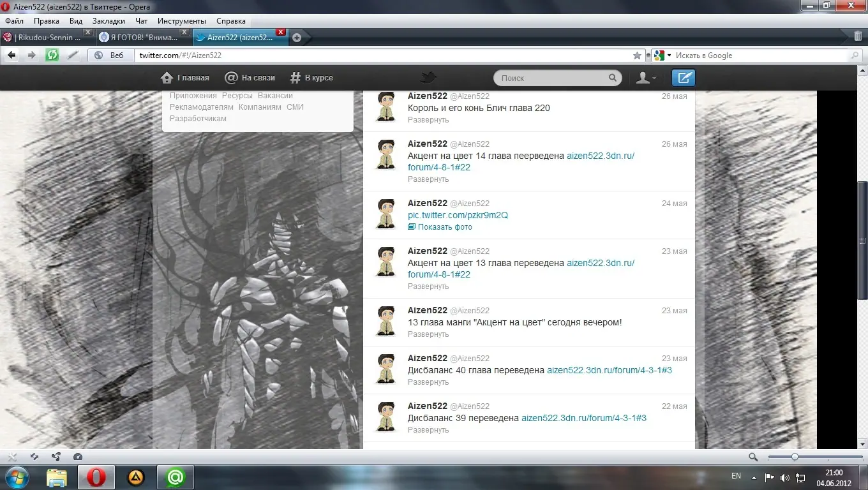Image resolution: width=868 pixels, height=490 pixels.
Task: Open the 'На связи' page
Action: tap(250, 78)
